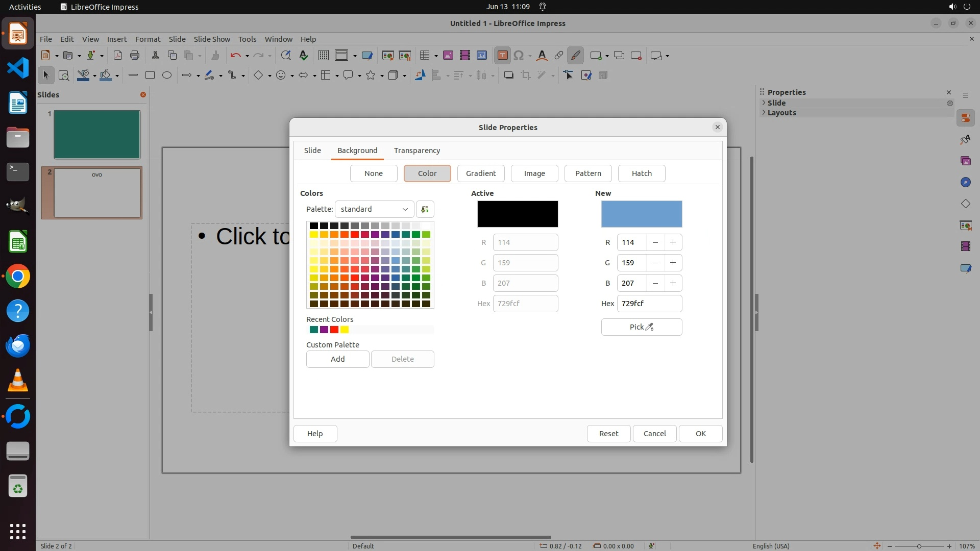Screen dimensions: 980x551
Task: Click the Insert Text Box toolbar icon
Action: tap(502, 56)
